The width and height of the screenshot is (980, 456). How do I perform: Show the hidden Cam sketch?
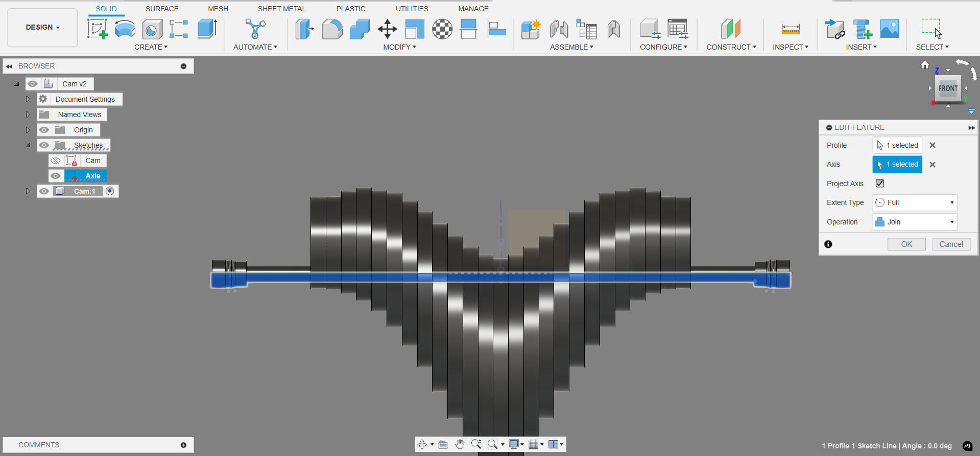coord(56,161)
